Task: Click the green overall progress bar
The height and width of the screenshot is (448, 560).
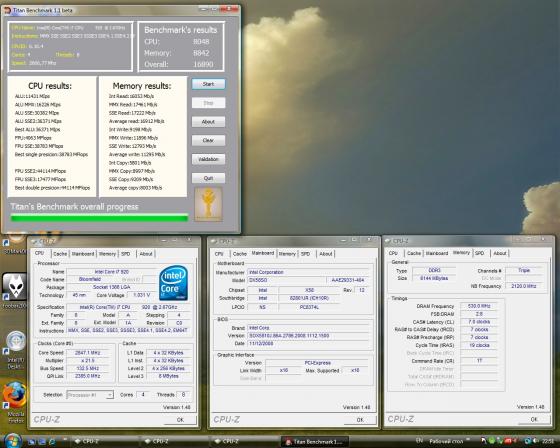Action: tap(99, 218)
